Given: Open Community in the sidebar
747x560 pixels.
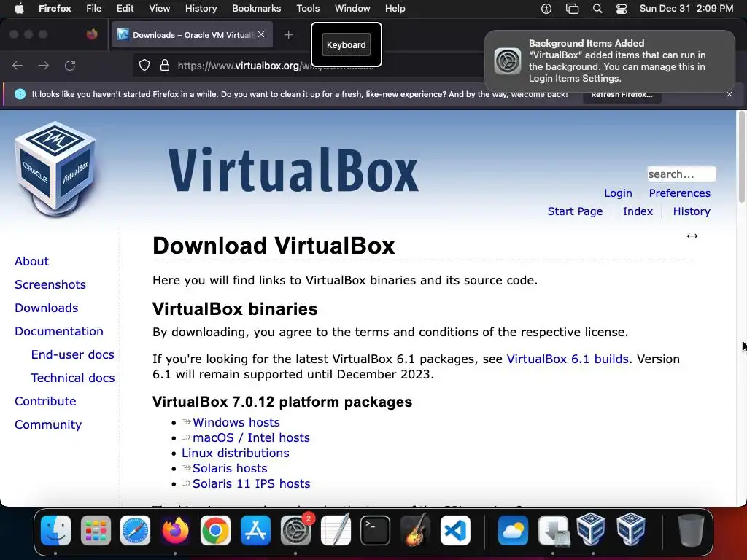Looking at the screenshot, I should (x=48, y=424).
